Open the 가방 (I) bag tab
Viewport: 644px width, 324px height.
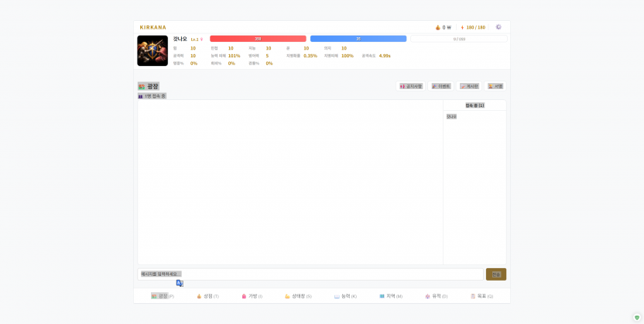pyautogui.click(x=252, y=296)
